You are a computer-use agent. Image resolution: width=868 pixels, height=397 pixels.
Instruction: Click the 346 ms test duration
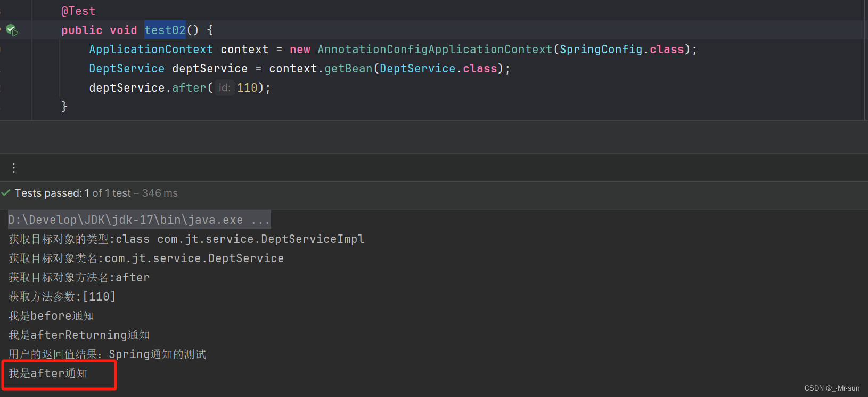pyautogui.click(x=160, y=193)
